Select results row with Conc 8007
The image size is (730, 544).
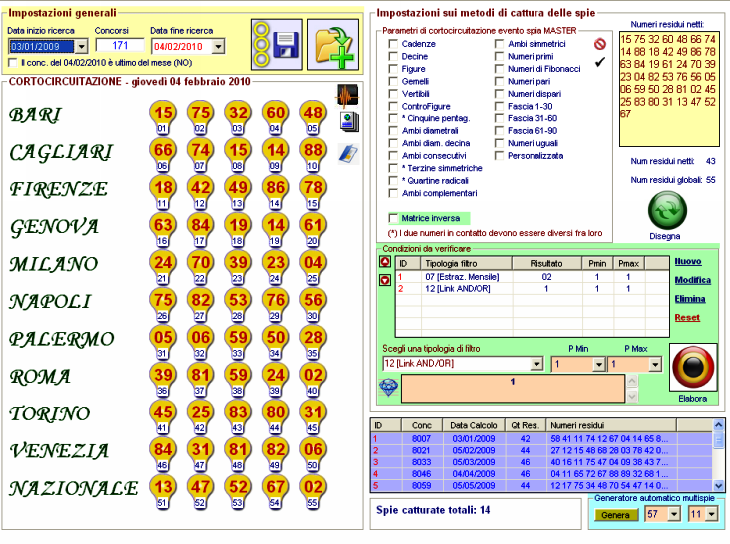point(541,438)
